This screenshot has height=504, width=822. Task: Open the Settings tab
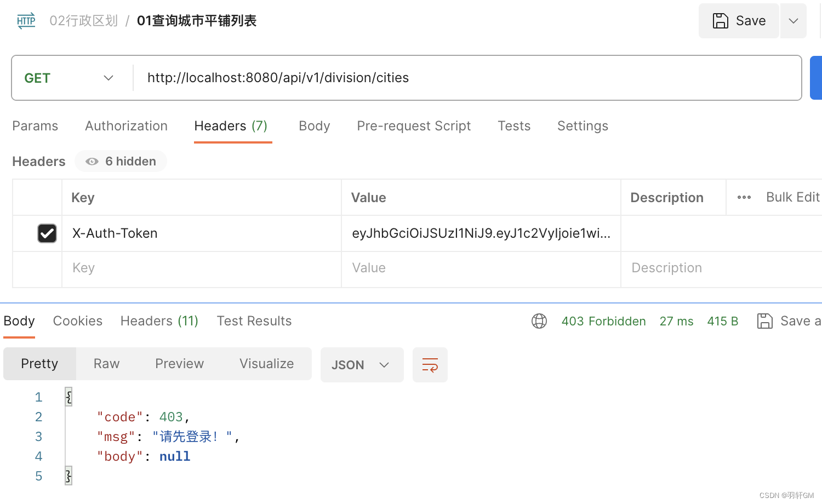[x=583, y=126]
